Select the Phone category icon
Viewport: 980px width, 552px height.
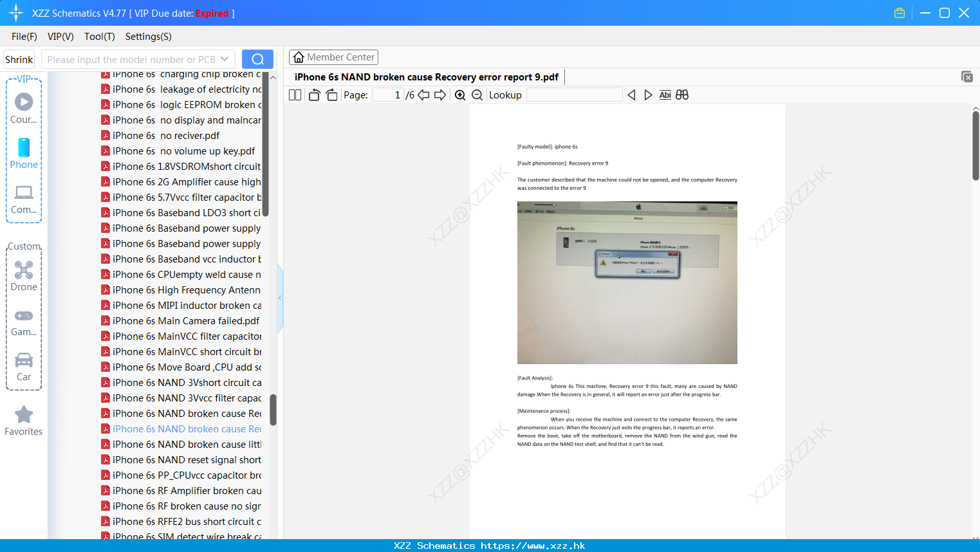coord(24,153)
